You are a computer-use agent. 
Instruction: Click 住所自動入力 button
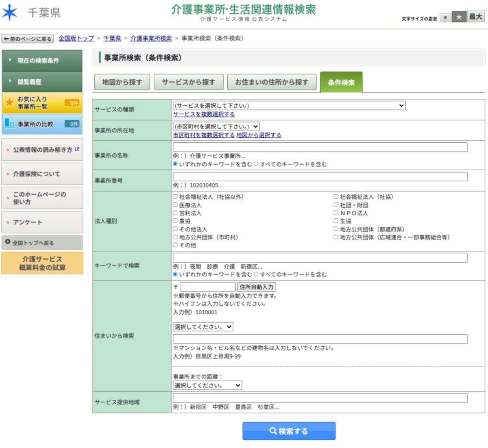coord(257,287)
